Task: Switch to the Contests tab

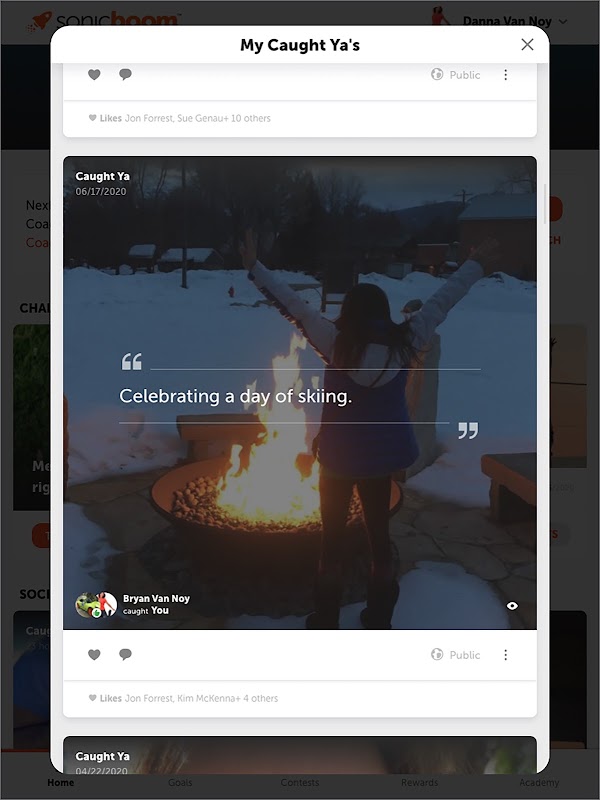Action: tap(299, 782)
